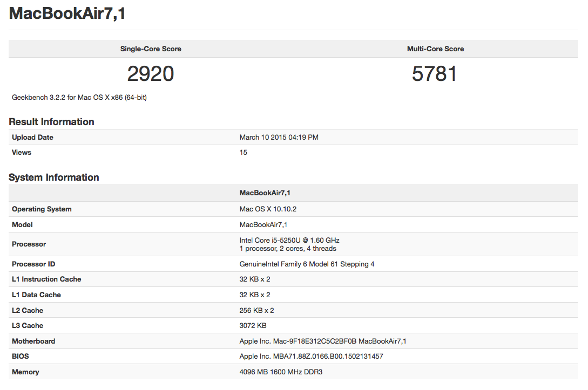Select the multi-core score value 5781
The image size is (588, 390).
coord(435,74)
